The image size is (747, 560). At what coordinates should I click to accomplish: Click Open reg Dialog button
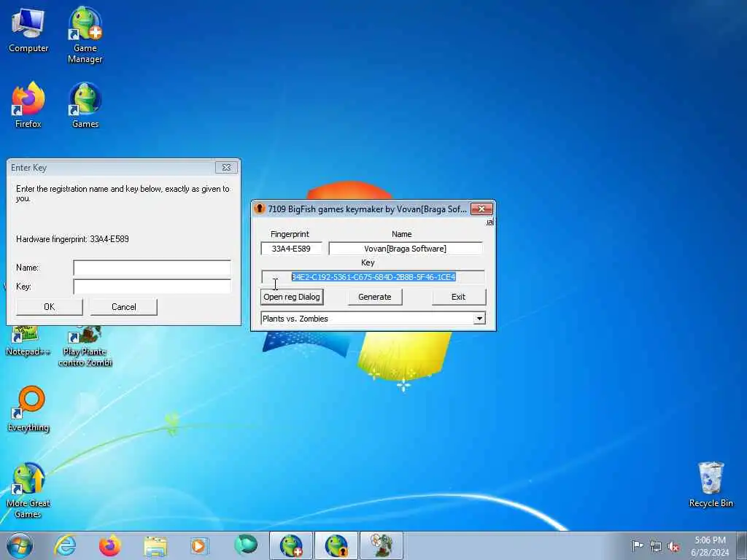(292, 297)
